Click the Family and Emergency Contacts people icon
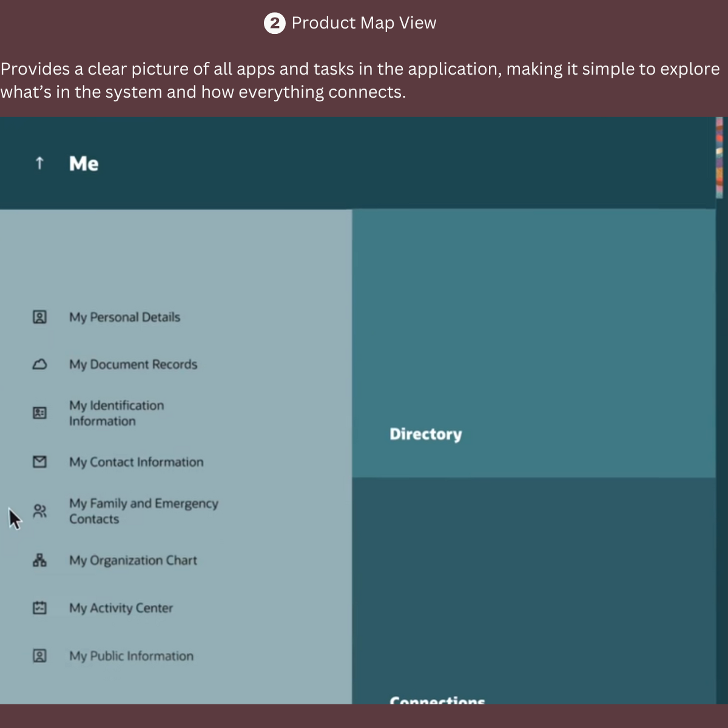Image resolution: width=728 pixels, height=728 pixels. pos(39,511)
